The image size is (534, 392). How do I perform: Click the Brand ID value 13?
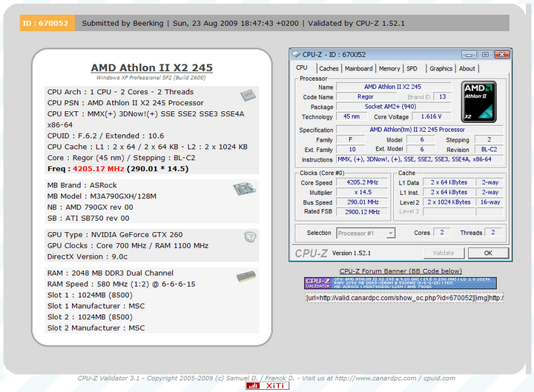click(442, 96)
